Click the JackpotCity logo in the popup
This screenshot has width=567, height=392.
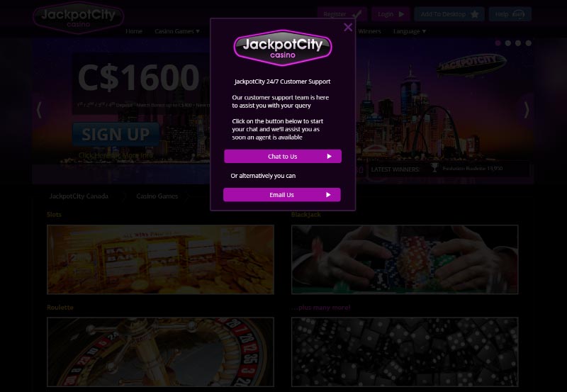pos(283,48)
